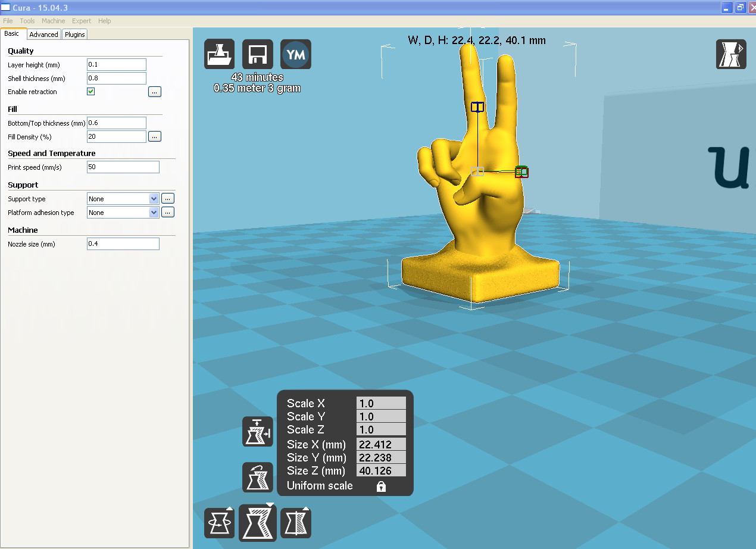
Task: Select the Rotate tool
Action: (219, 522)
